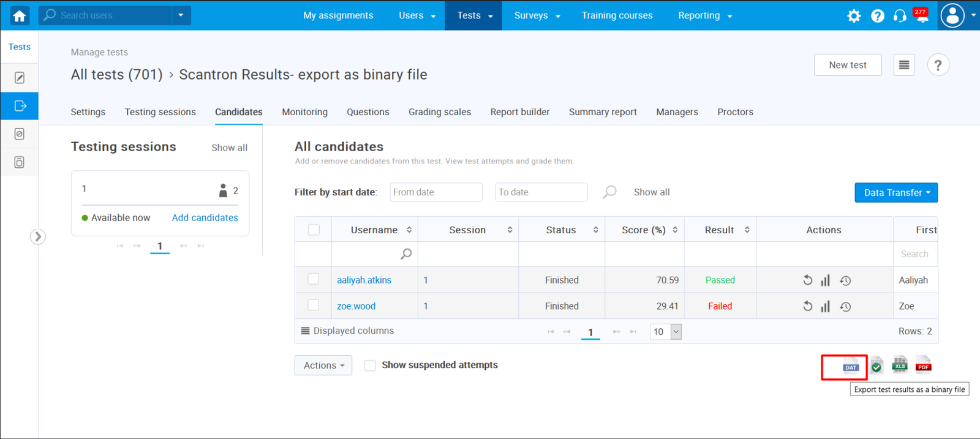Export results using the XLS icon
980x439 pixels.
(x=899, y=366)
